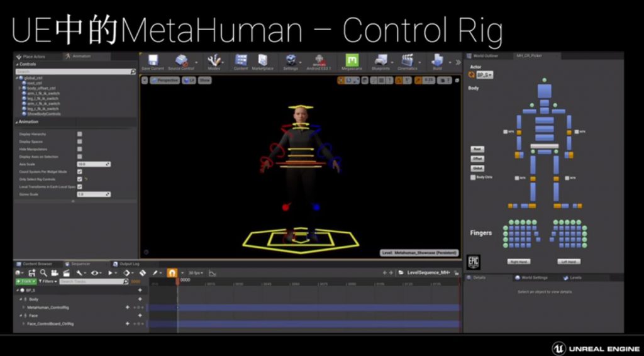Screen dimensions: 644x356
Task: Open the viewport options dropdown arrow
Action: (145, 80)
